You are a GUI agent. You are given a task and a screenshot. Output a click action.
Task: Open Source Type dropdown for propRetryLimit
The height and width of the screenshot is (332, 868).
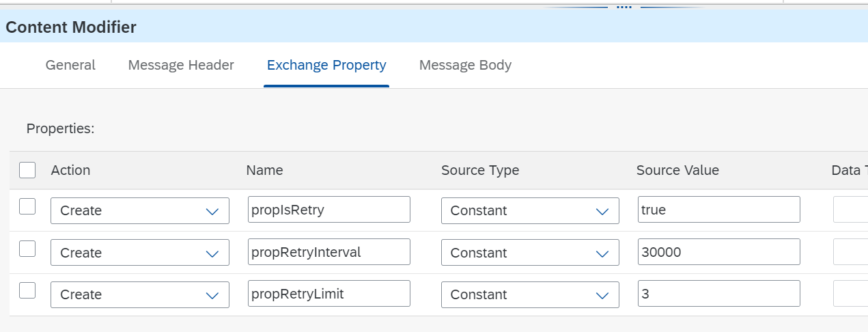pyautogui.click(x=530, y=294)
